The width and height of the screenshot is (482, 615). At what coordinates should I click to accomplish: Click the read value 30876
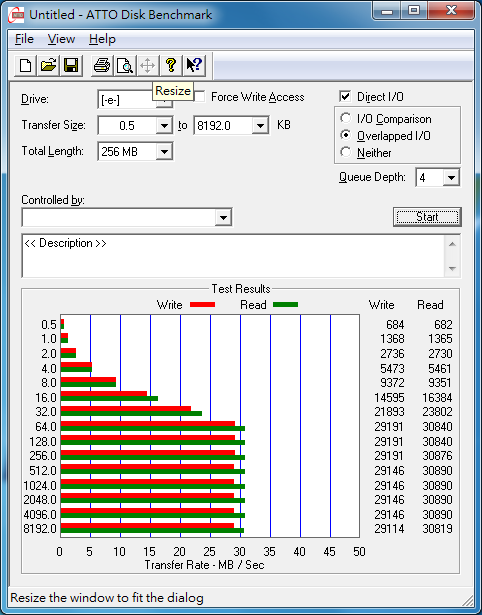pos(437,456)
